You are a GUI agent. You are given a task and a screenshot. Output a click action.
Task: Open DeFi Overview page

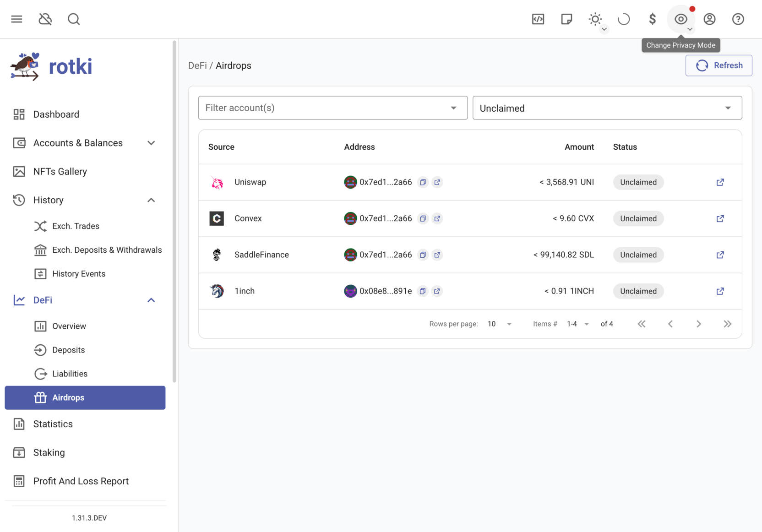click(85, 326)
